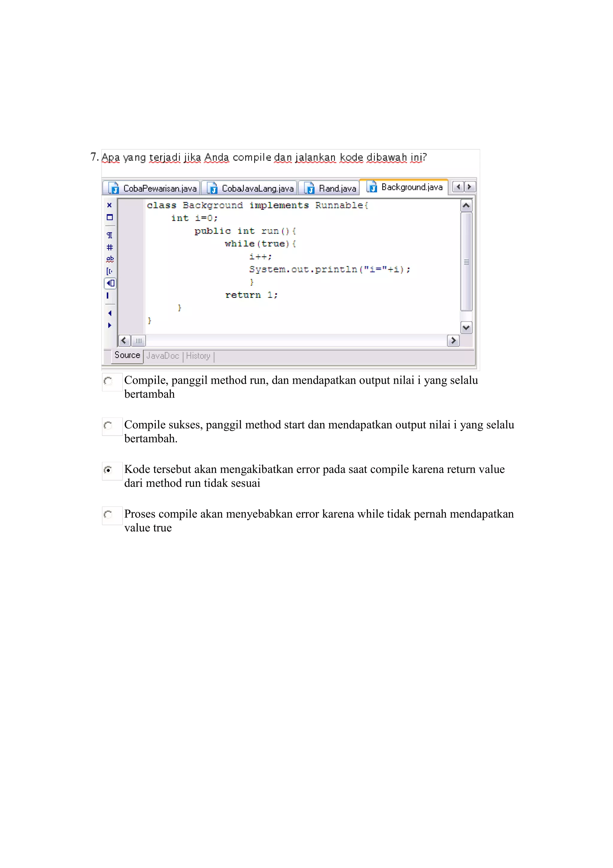This screenshot has height=868, width=613.
Task: Click the vertical bar margin icon
Action: pyautogui.click(x=108, y=296)
